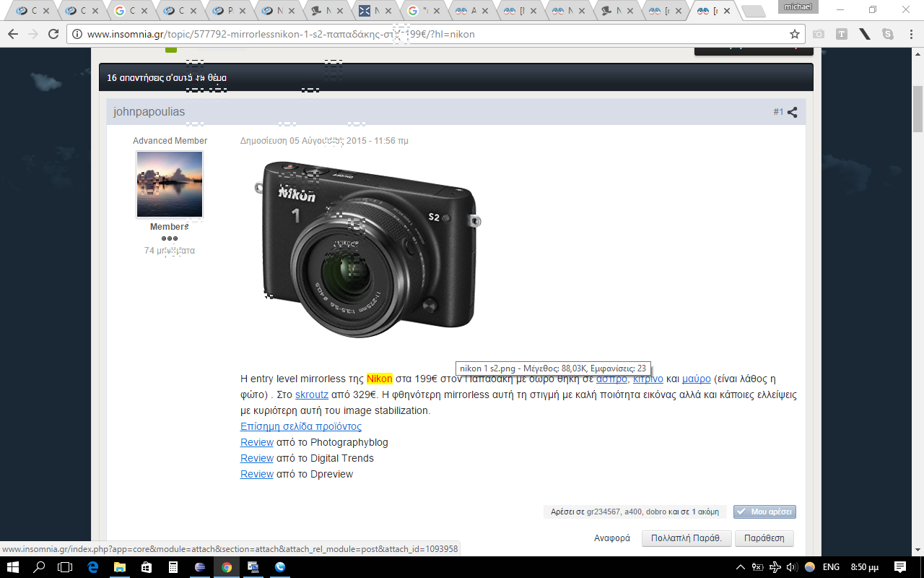
Task: Close the currently active tab
Action: pyautogui.click(x=726, y=11)
